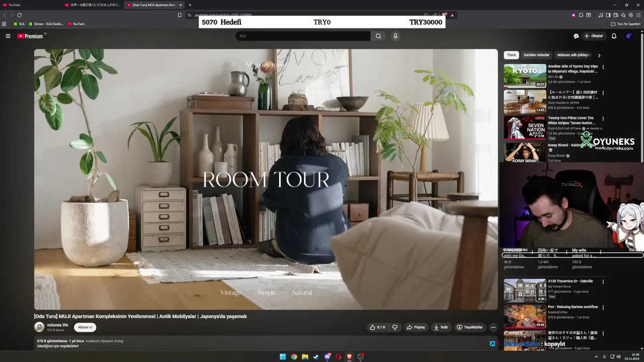Open Leo AI sparkle icon

click(623, 15)
